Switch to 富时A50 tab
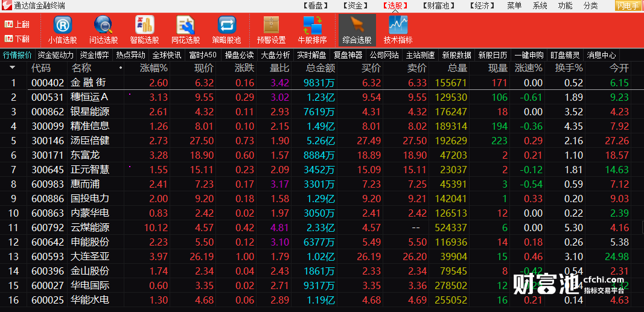 click(203, 56)
